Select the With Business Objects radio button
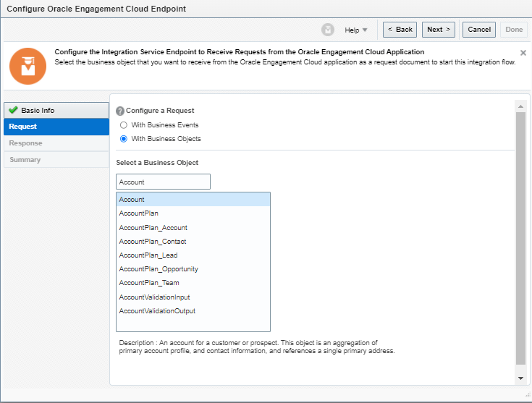Screen dimensions: 532x403 (x=124, y=139)
